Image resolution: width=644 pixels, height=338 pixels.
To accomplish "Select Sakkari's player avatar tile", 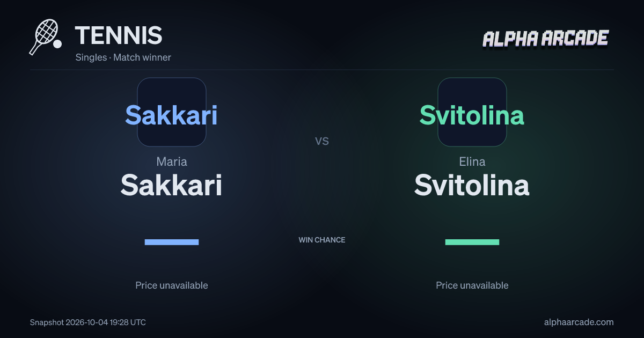I will pos(172,112).
